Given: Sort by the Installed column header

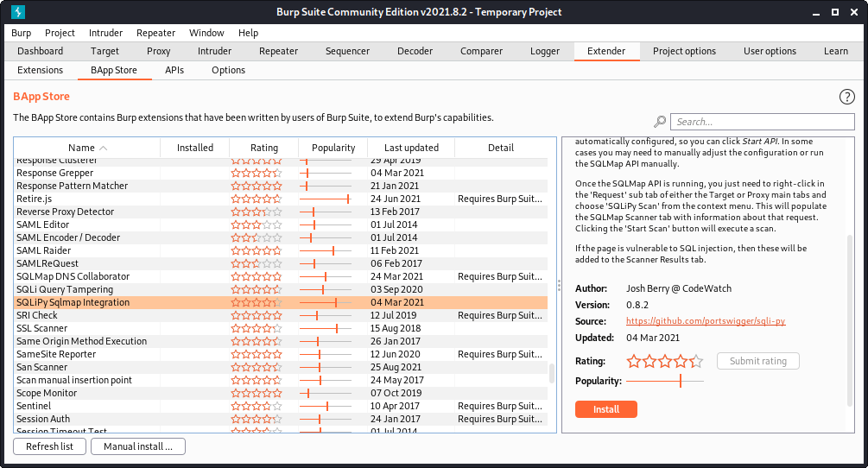Looking at the screenshot, I should point(195,148).
